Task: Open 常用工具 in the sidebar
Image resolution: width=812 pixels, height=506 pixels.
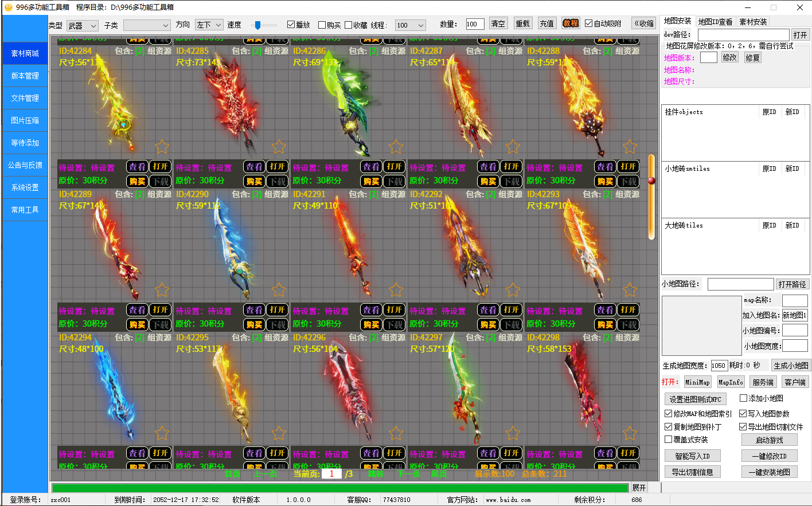Action: tap(25, 210)
